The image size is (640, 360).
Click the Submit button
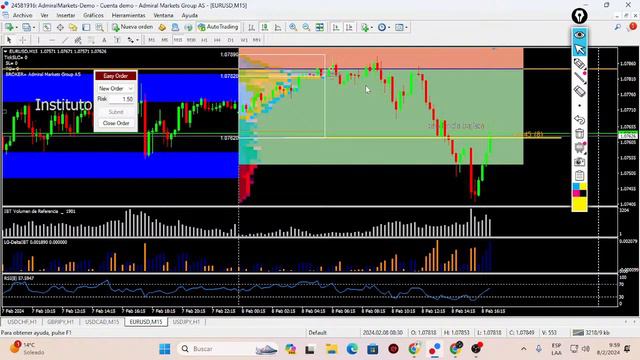116,112
